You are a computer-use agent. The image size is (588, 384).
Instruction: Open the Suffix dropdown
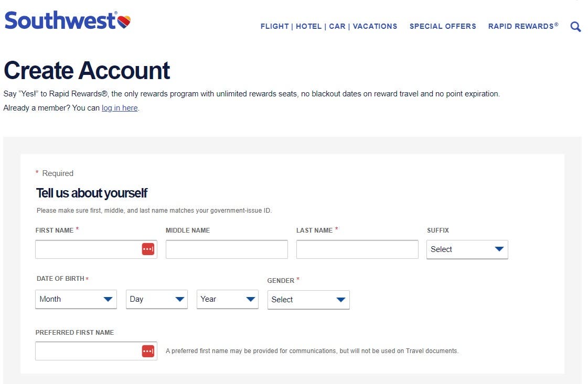(x=467, y=249)
